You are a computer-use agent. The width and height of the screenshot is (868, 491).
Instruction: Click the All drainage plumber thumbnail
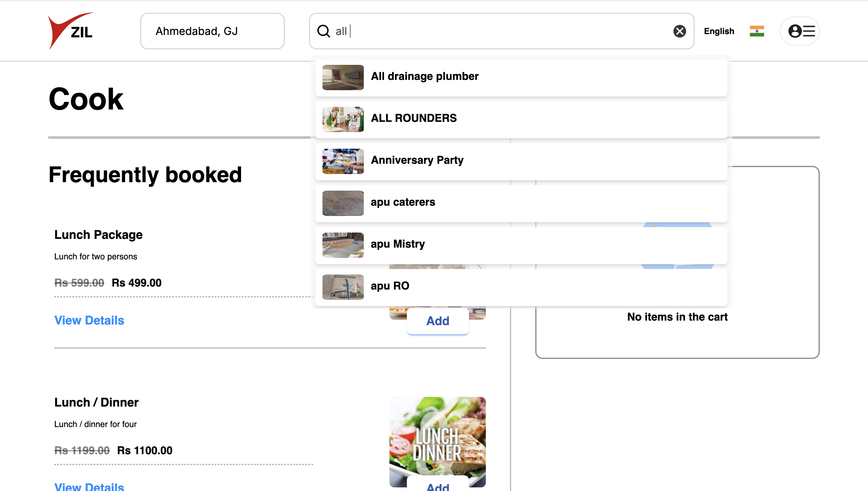click(343, 78)
